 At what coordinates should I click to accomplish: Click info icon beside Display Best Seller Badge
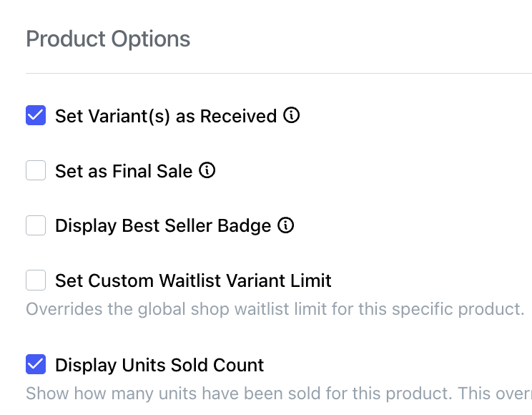pyautogui.click(x=286, y=225)
